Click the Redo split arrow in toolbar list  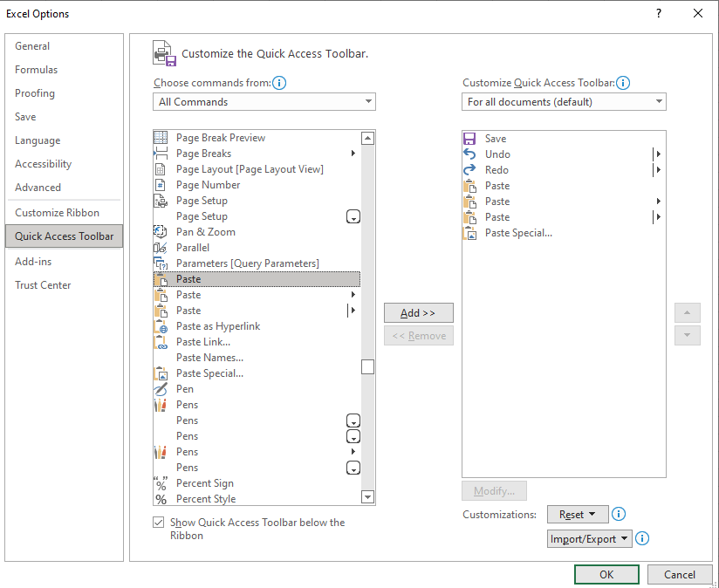click(658, 170)
